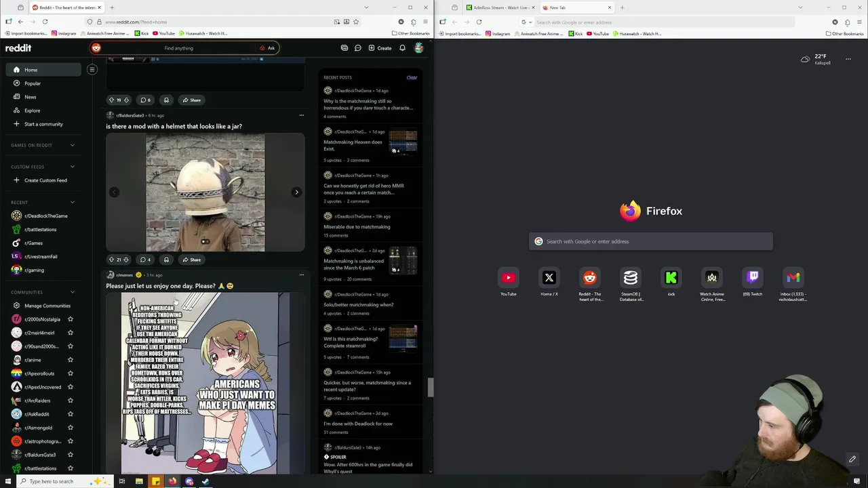
Task: Open tab list dropdown in New Tab window
Action: (x=800, y=7)
